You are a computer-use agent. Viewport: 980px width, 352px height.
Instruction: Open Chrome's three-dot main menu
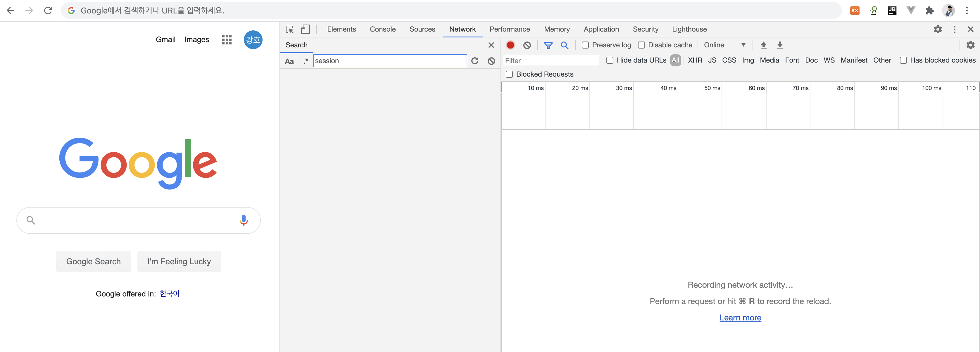point(967,10)
